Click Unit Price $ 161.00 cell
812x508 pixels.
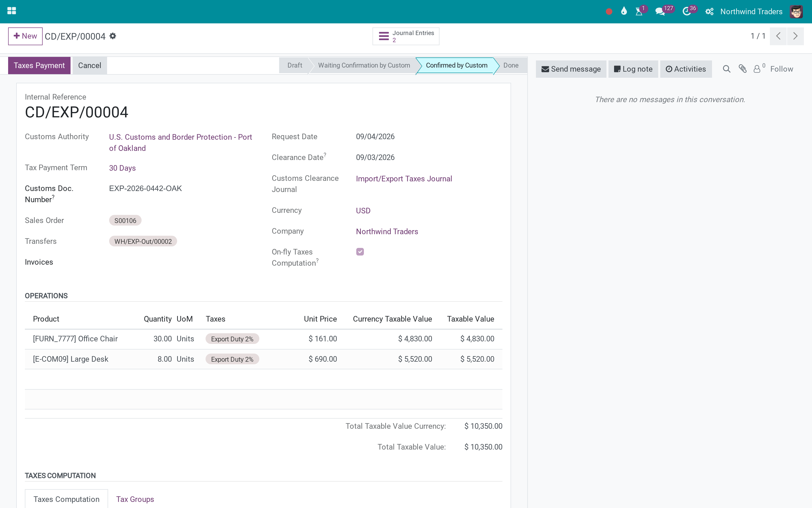click(323, 339)
